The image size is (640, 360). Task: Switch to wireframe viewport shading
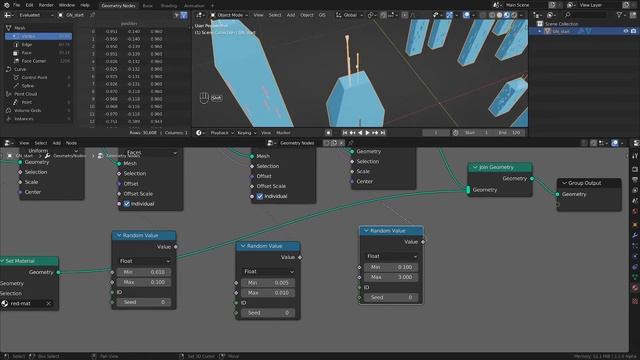492,15
